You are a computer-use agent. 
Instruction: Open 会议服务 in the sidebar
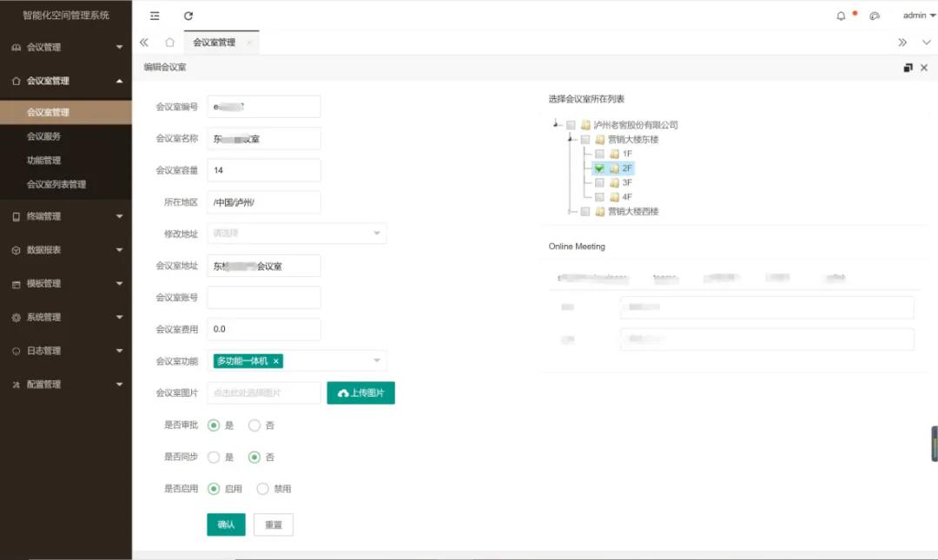(44, 136)
